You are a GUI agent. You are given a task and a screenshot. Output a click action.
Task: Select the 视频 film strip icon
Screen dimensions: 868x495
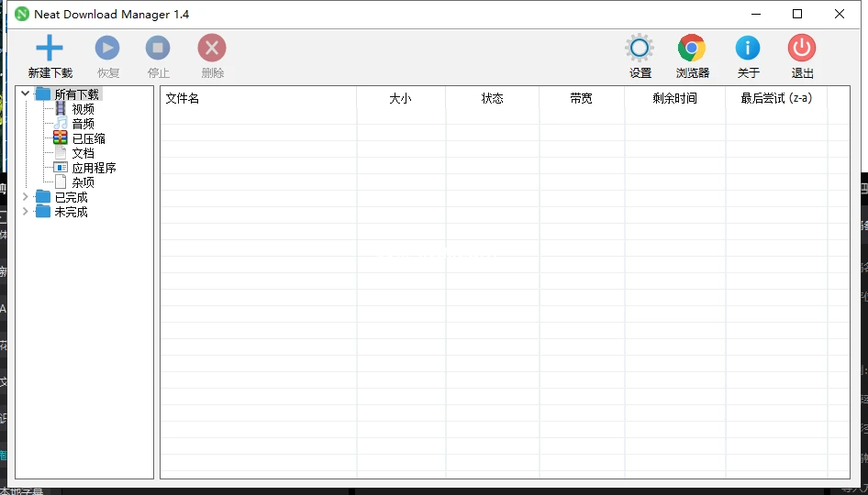point(61,108)
